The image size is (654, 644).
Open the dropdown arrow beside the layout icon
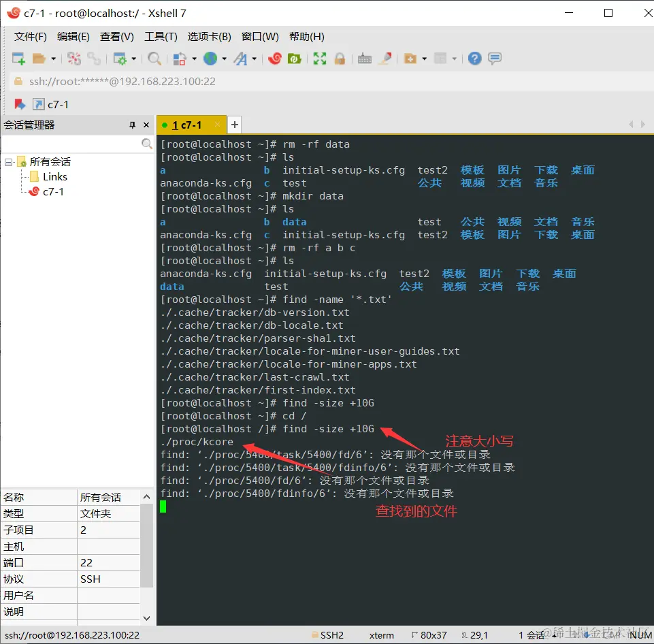454,59
